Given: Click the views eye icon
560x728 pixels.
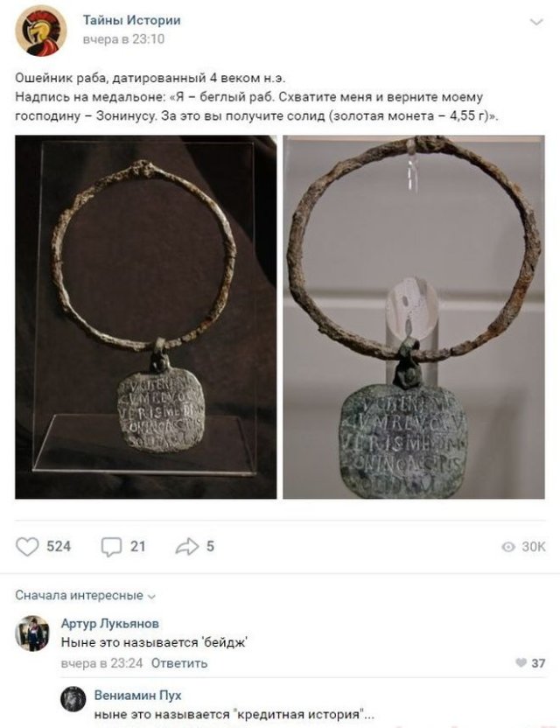Looking at the screenshot, I should (x=508, y=547).
